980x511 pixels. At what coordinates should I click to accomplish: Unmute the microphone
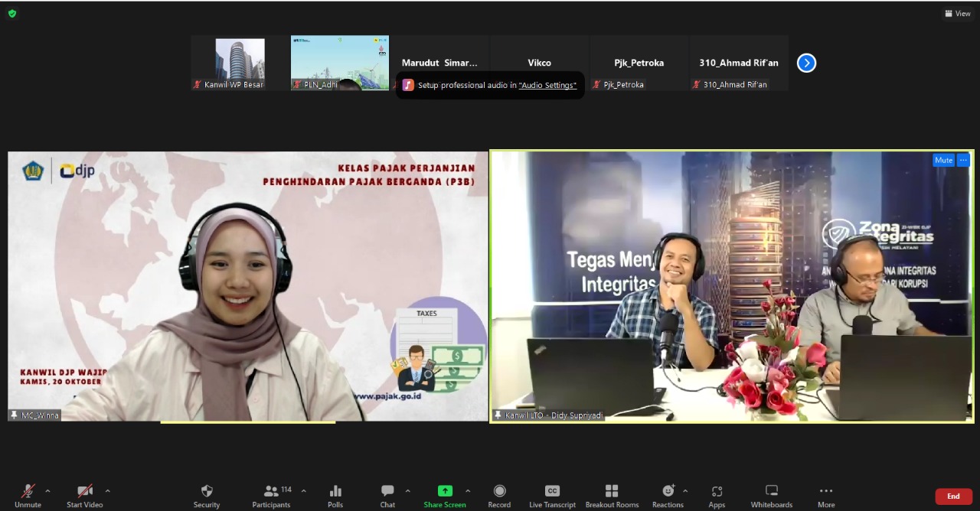tap(28, 491)
